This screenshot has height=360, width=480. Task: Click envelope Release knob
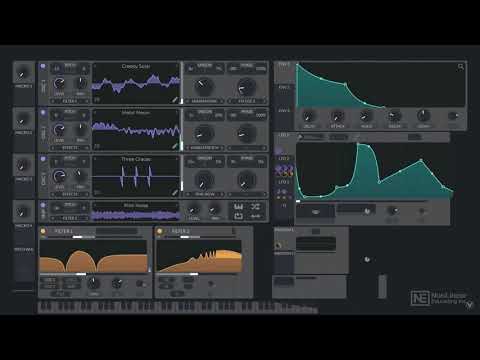point(453,116)
